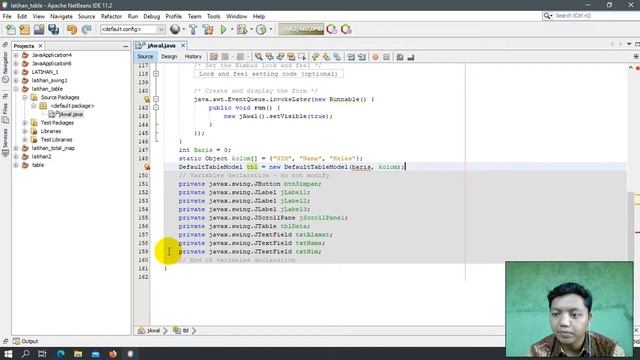Open the Window menu
Viewport: 640px width, 360px height.
(x=236, y=16)
